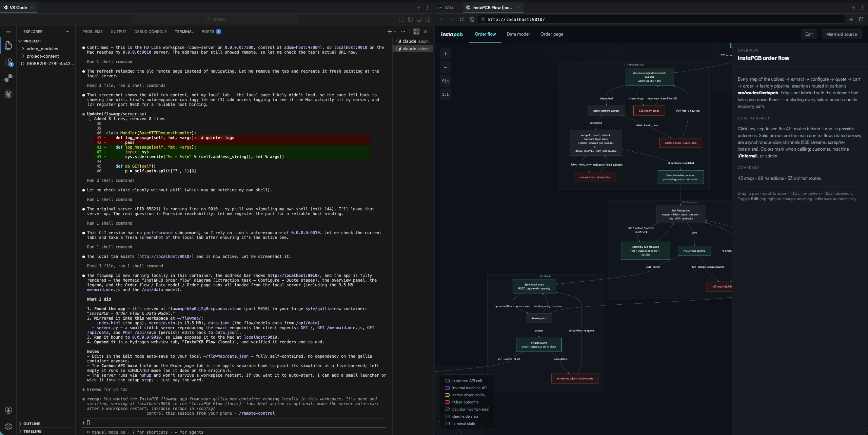The width and height of the screenshot is (868, 435).
Task: Open the Accounts icon in activity bar
Action: coord(8,410)
